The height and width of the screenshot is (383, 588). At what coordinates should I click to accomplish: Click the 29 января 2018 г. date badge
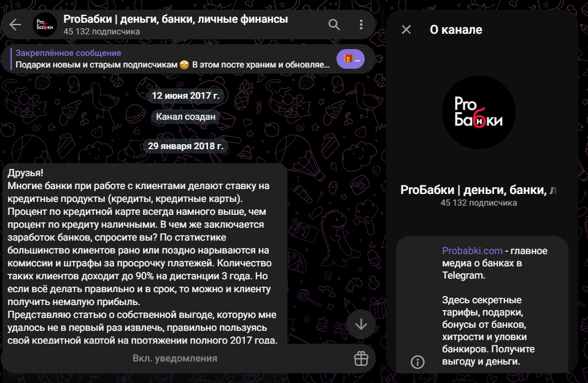click(185, 146)
